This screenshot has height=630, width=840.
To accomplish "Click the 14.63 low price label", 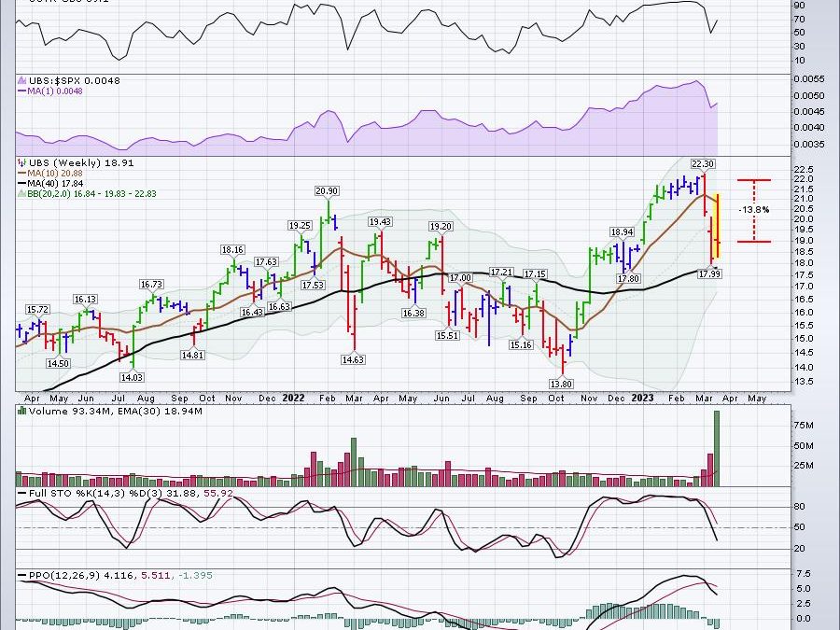I will (353, 360).
